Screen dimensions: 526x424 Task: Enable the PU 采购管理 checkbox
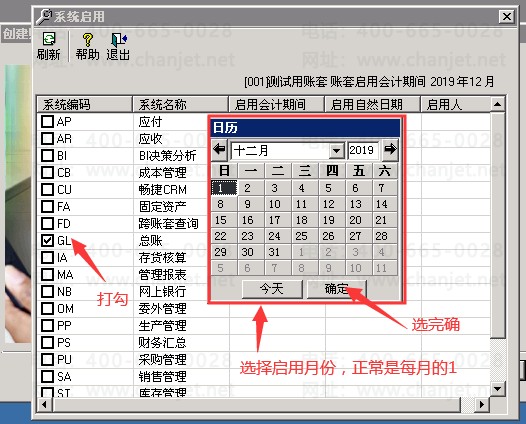click(x=47, y=360)
